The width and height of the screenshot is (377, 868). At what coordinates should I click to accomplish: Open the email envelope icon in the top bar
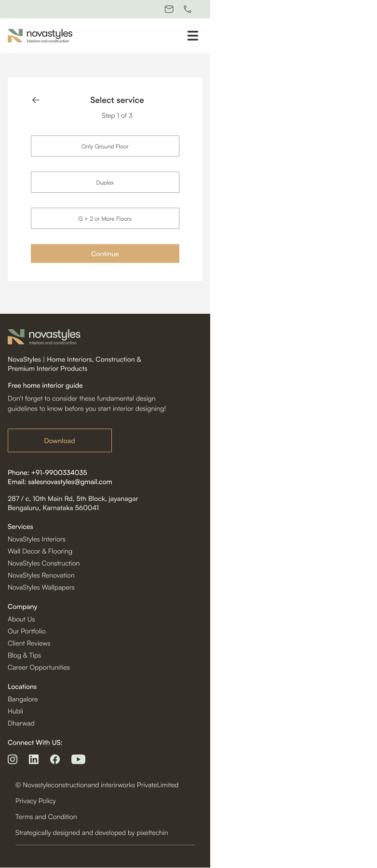pyautogui.click(x=169, y=9)
